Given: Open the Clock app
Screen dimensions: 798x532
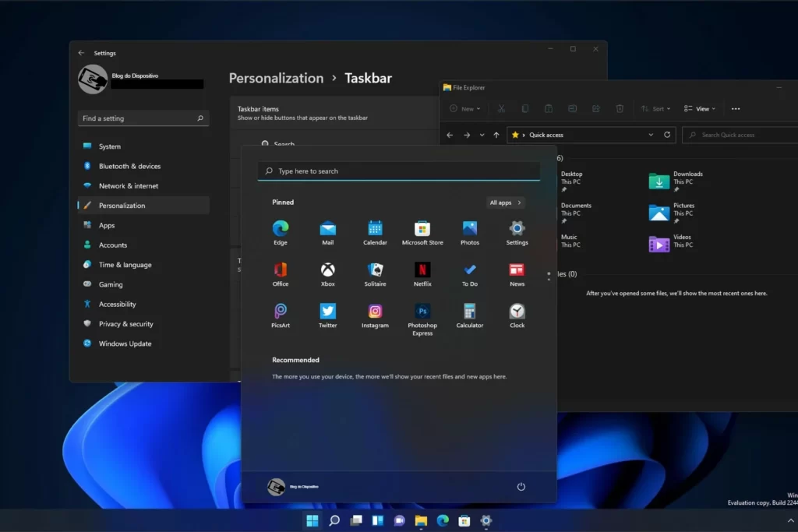Looking at the screenshot, I should tap(517, 315).
